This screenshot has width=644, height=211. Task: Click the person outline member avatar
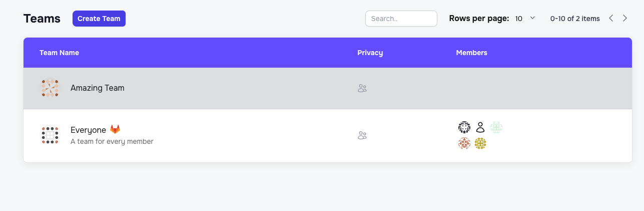[x=480, y=127]
